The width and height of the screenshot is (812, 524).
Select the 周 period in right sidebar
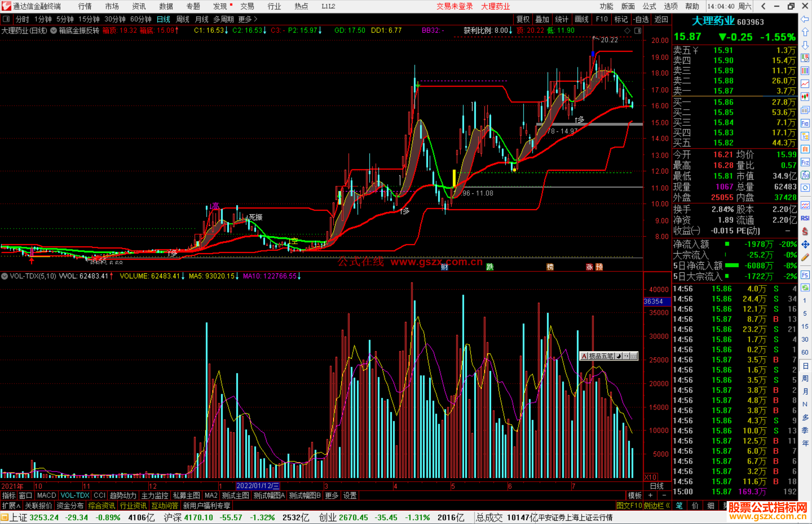coord(805,378)
